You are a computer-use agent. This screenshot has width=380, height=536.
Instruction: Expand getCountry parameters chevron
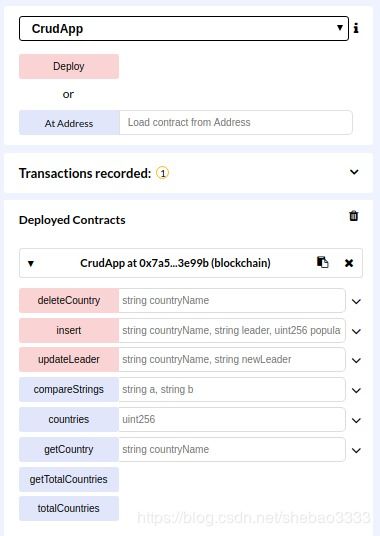click(356, 450)
